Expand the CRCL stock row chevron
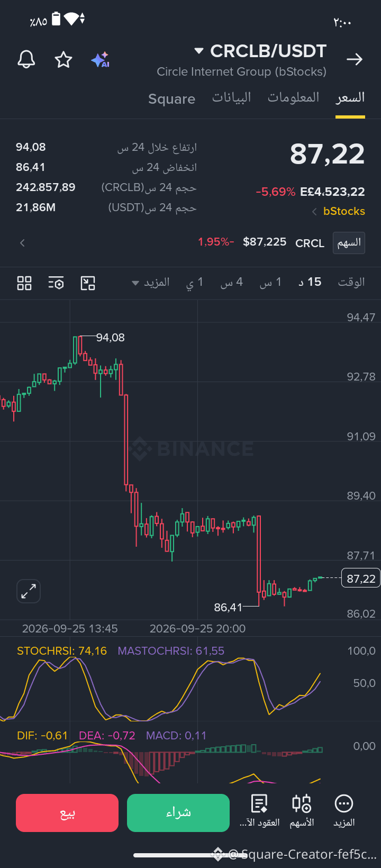The height and width of the screenshot is (868, 381). [22, 243]
